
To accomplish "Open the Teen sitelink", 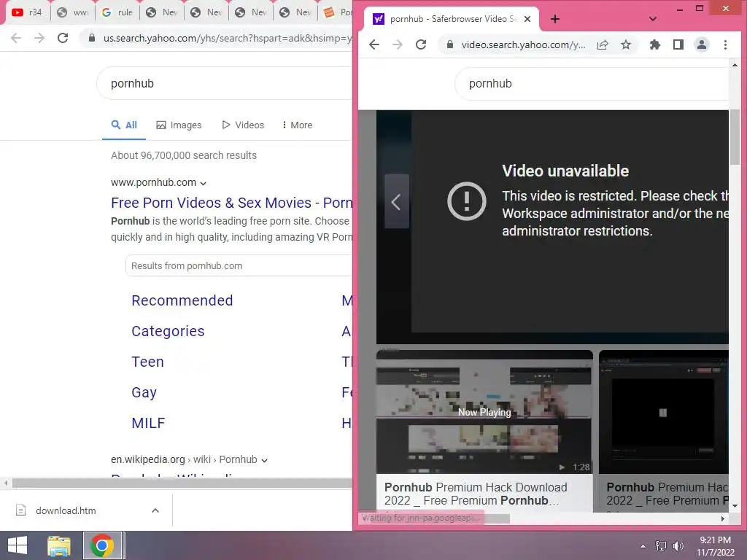I will [147, 362].
